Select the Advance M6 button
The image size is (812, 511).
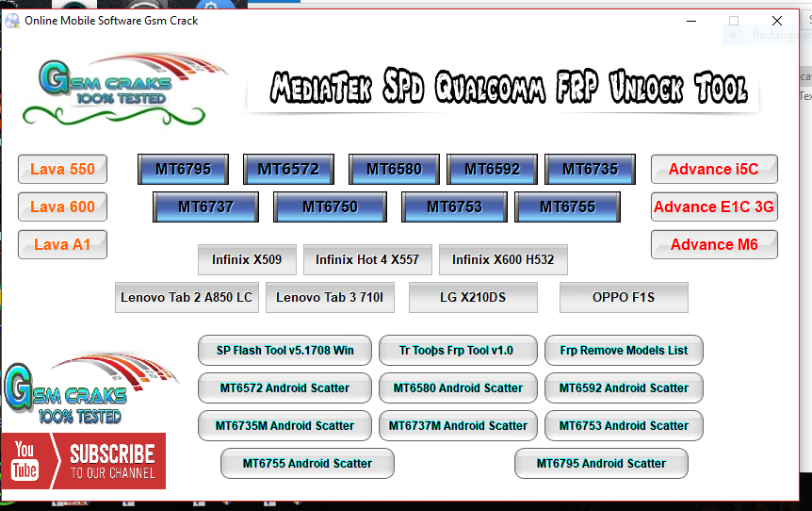[714, 244]
